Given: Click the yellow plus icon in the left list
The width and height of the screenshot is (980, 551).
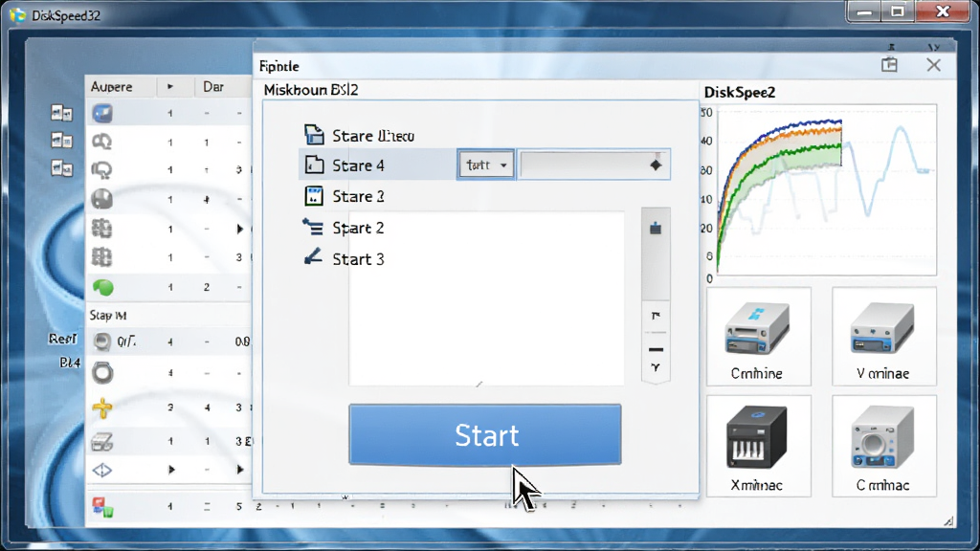Looking at the screenshot, I should (102, 408).
